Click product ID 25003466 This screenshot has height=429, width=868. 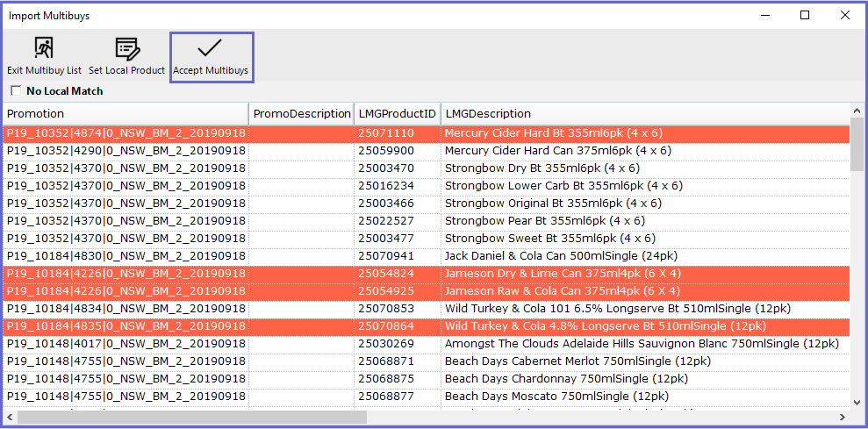pyautogui.click(x=386, y=204)
